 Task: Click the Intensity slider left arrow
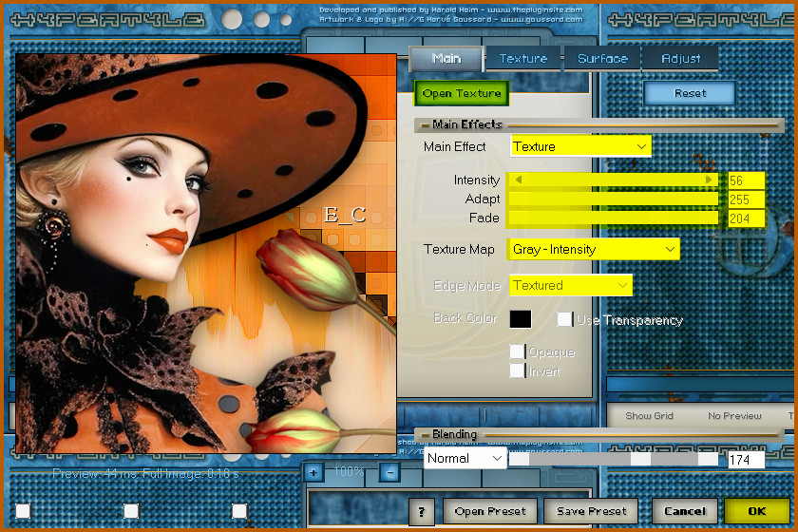click(518, 180)
